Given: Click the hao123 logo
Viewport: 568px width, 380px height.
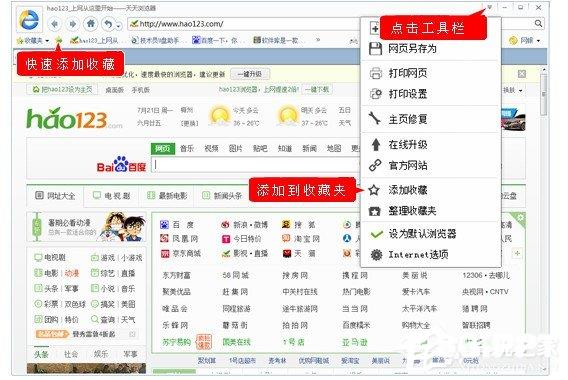Looking at the screenshot, I should pos(74,118).
